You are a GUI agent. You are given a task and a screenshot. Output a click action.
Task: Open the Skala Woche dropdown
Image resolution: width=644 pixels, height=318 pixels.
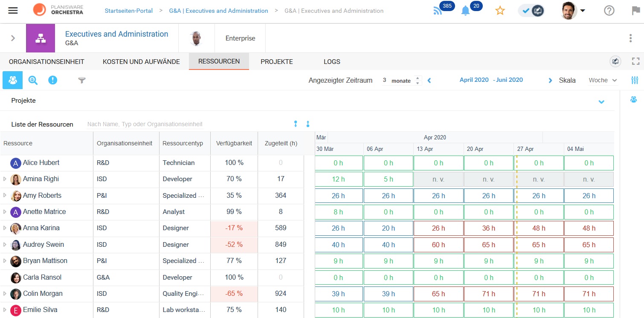coord(603,80)
